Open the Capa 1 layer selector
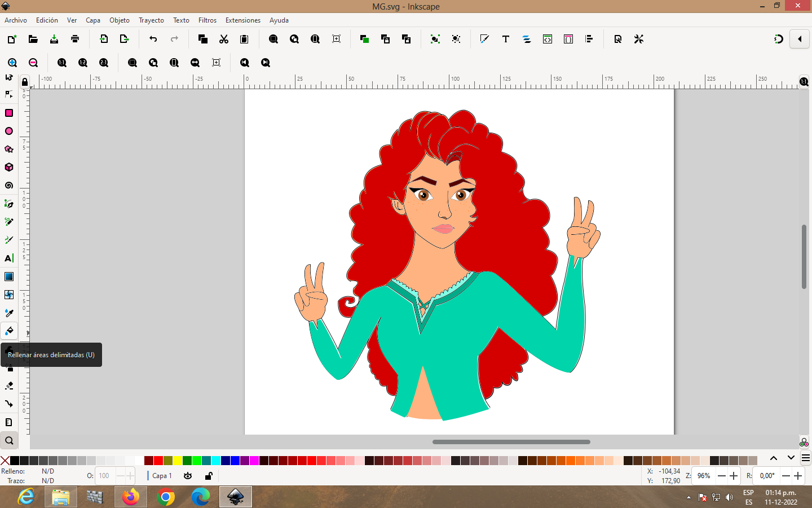This screenshot has width=812, height=508. tap(161, 476)
